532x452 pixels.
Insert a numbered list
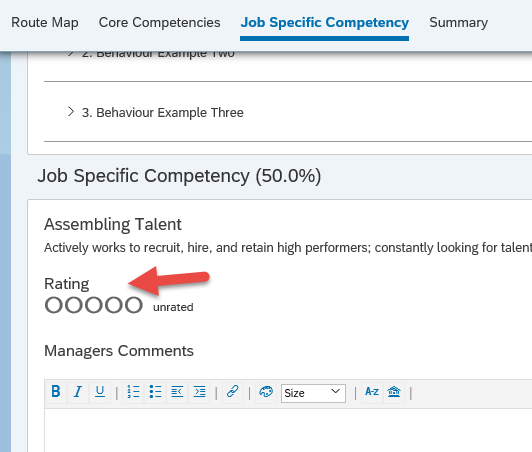pos(133,392)
